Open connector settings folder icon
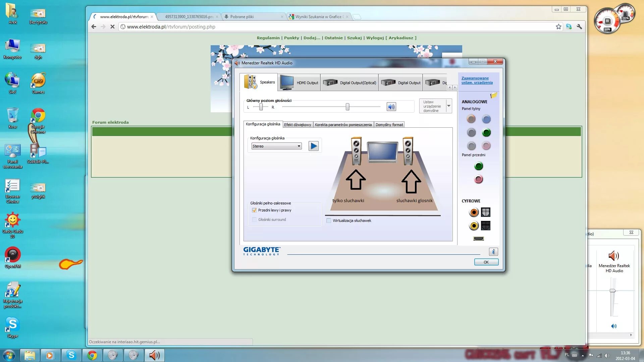Image resolution: width=644 pixels, height=362 pixels. [x=493, y=96]
